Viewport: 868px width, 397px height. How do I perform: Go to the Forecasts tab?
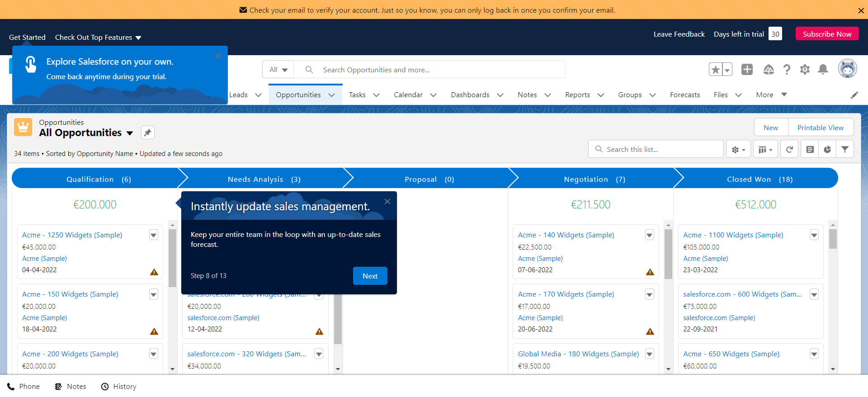(685, 95)
